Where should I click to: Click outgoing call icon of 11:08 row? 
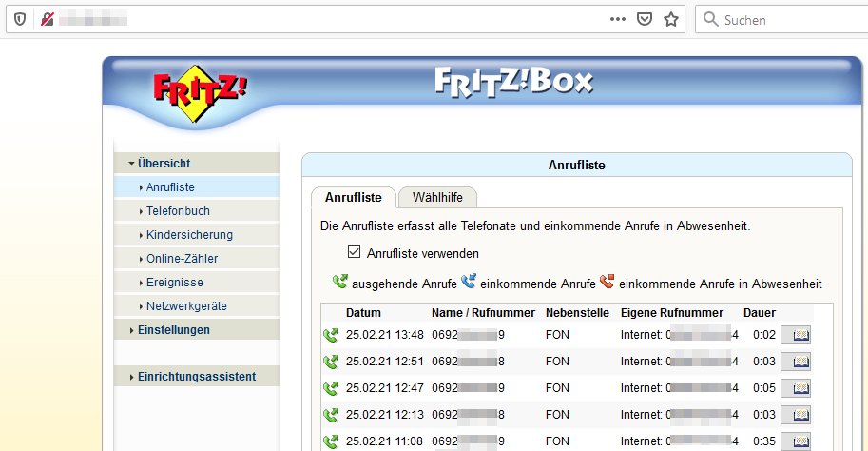[331, 441]
